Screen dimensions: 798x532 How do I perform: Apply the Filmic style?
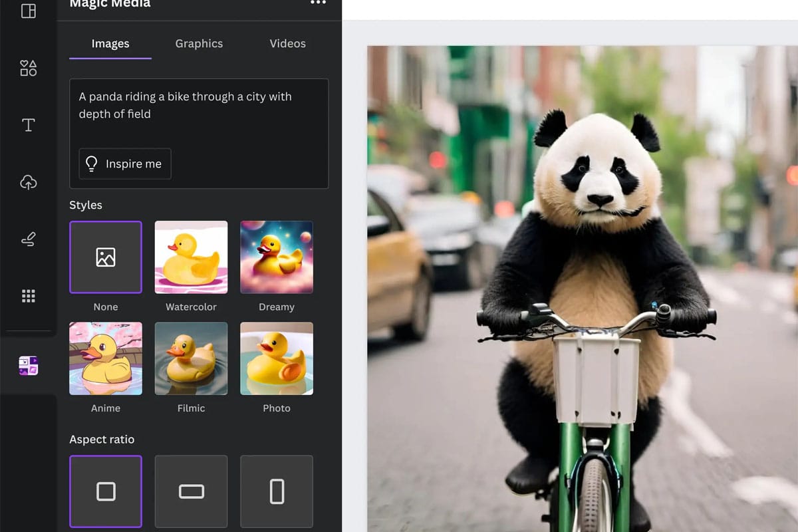pos(191,358)
